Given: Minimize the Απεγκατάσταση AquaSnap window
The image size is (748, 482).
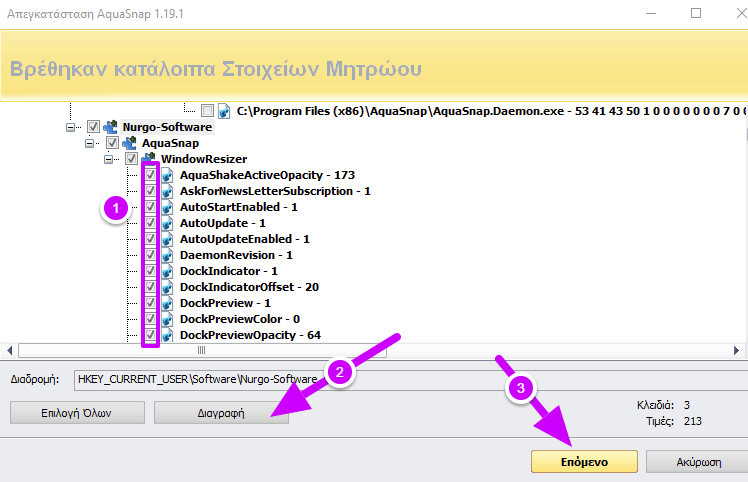Looking at the screenshot, I should [651, 13].
